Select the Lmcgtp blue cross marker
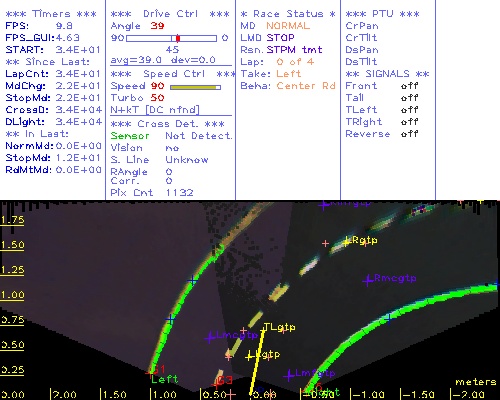The width and height of the screenshot is (500, 400). 210,338
